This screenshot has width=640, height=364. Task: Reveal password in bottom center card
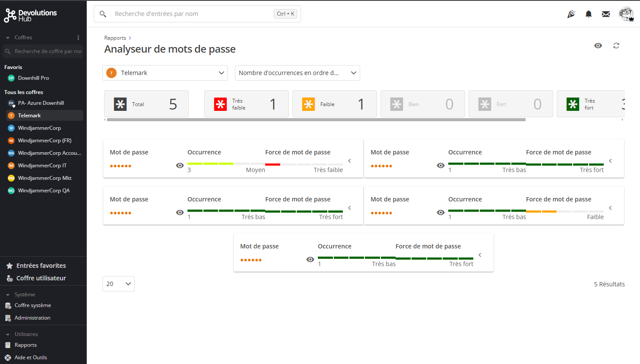point(310,260)
